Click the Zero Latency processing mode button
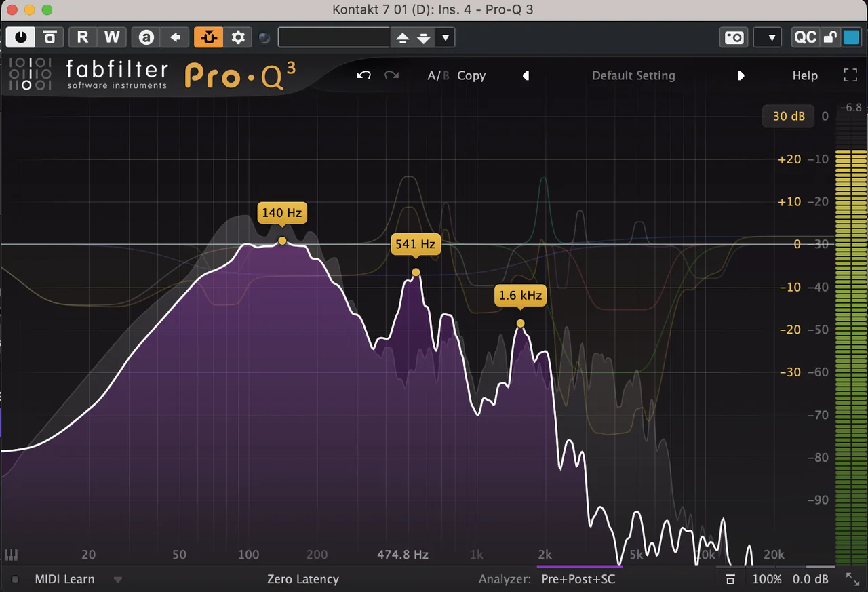 (x=303, y=579)
